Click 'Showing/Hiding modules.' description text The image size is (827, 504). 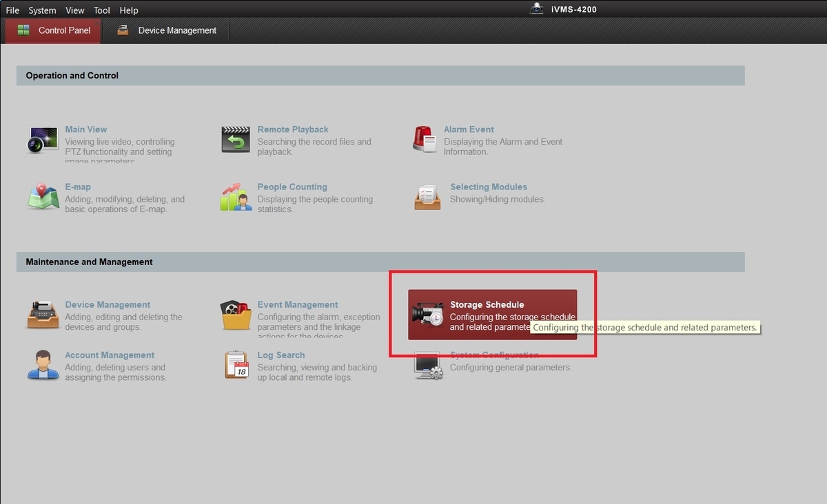pyautogui.click(x=498, y=199)
